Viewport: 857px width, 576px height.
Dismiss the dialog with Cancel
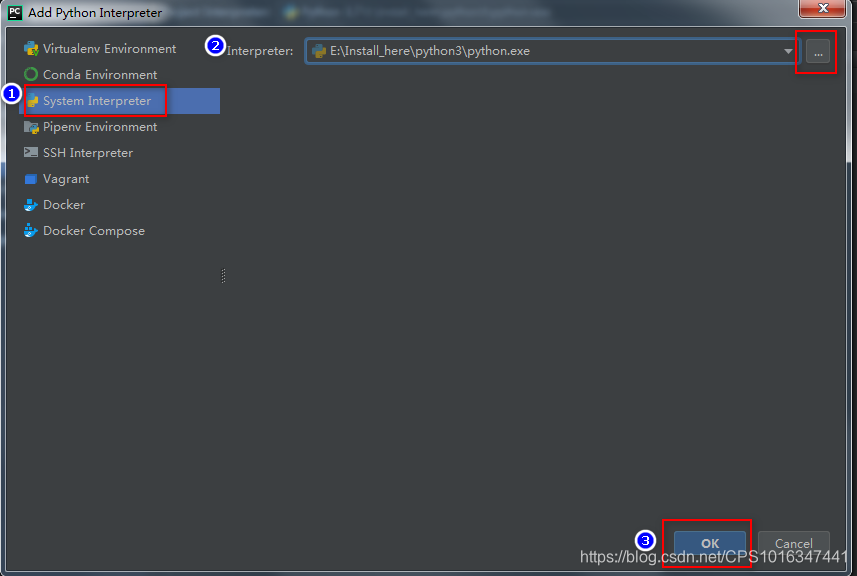tap(793, 543)
